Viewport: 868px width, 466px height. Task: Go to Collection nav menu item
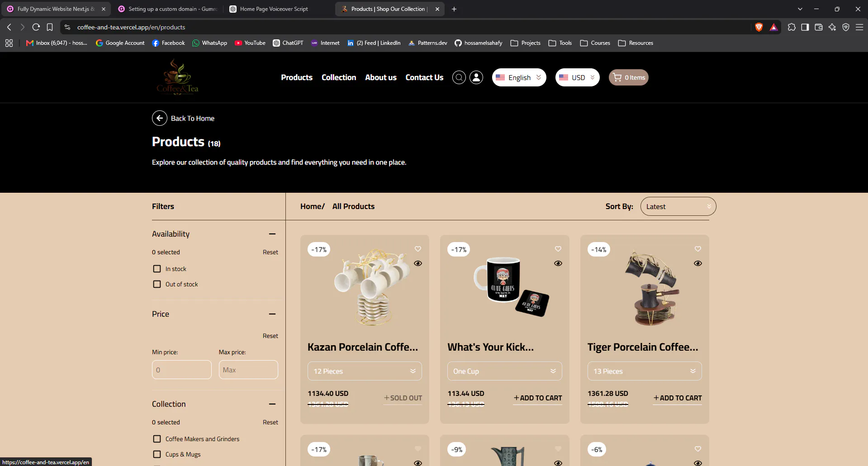[x=339, y=77]
